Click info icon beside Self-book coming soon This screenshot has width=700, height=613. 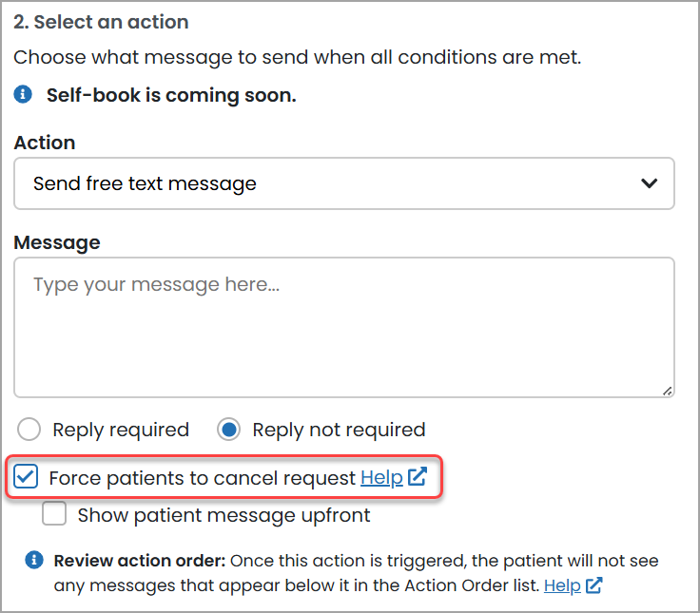pyautogui.click(x=23, y=95)
